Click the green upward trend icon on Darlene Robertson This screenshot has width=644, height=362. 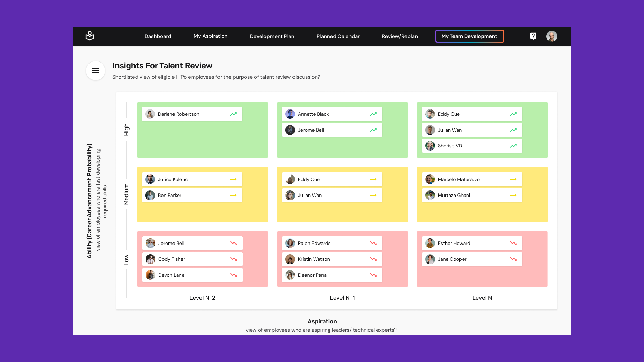coord(233,114)
